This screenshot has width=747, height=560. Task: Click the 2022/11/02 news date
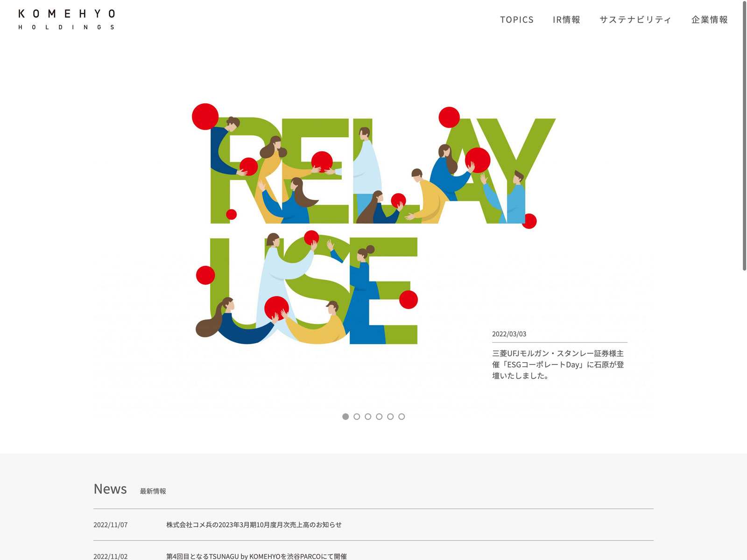(110, 556)
